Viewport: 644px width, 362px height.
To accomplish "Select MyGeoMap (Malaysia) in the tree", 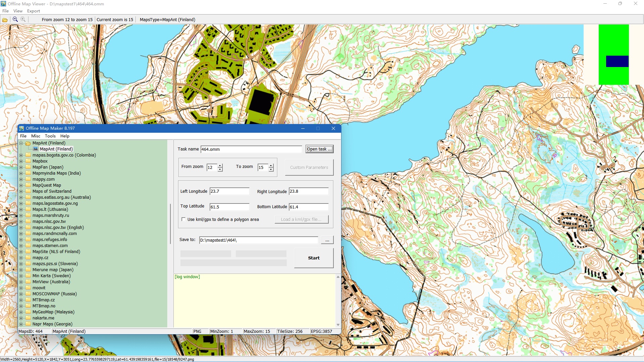I will [53, 312].
